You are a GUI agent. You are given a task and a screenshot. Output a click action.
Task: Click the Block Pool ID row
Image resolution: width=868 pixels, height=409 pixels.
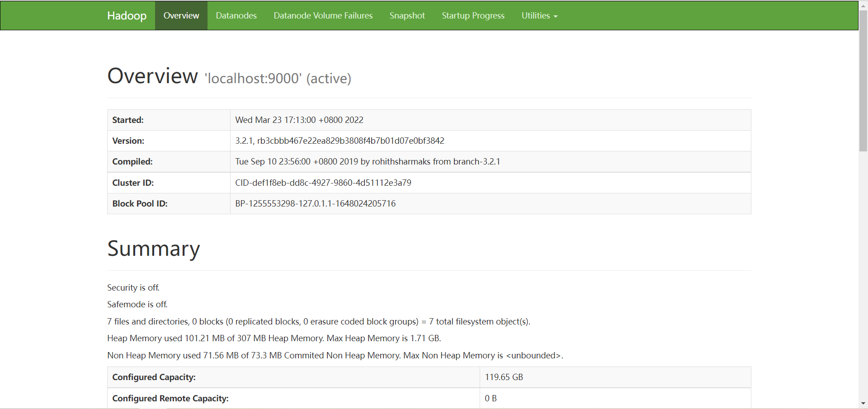click(315, 203)
